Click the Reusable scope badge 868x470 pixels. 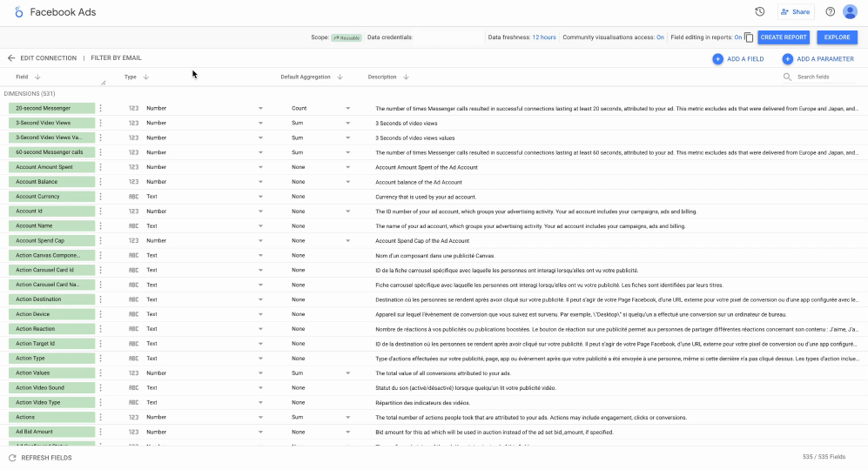tap(347, 37)
